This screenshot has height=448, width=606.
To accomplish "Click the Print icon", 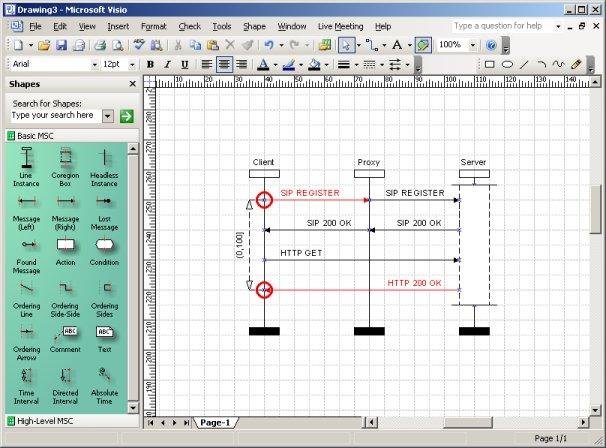I will (100, 45).
